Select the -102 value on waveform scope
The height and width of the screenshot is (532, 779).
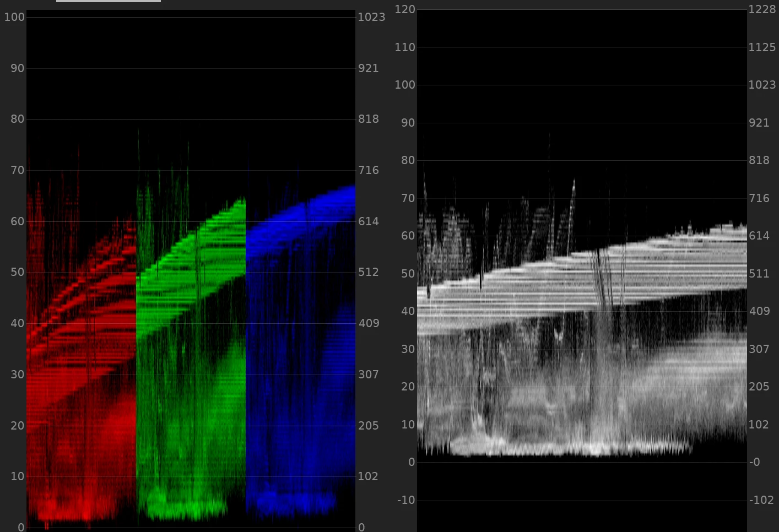(x=761, y=500)
